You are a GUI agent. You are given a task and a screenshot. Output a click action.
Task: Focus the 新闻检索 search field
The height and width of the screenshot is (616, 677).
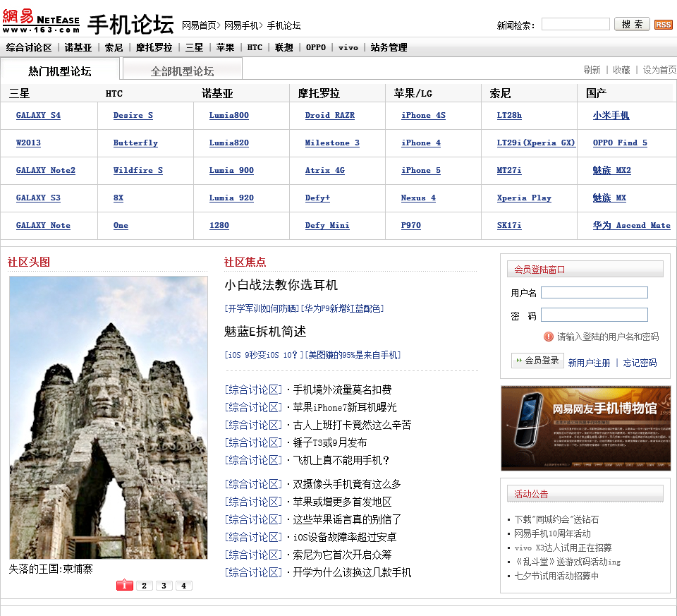tap(575, 24)
